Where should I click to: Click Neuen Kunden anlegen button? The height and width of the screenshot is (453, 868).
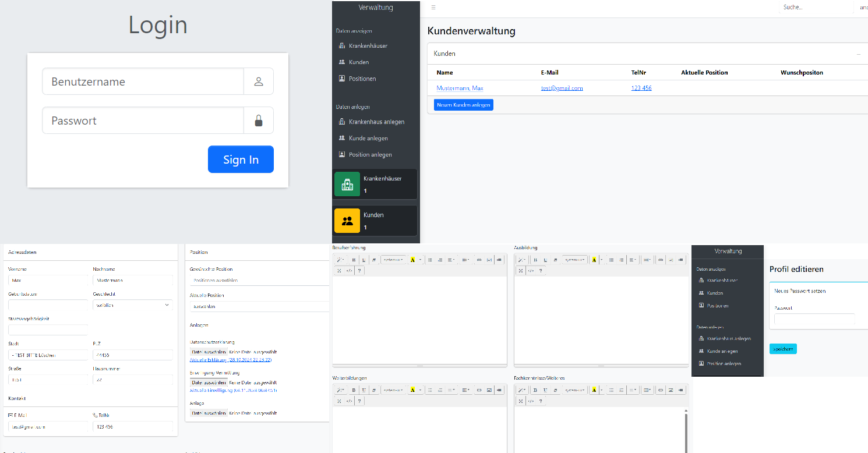click(x=464, y=105)
